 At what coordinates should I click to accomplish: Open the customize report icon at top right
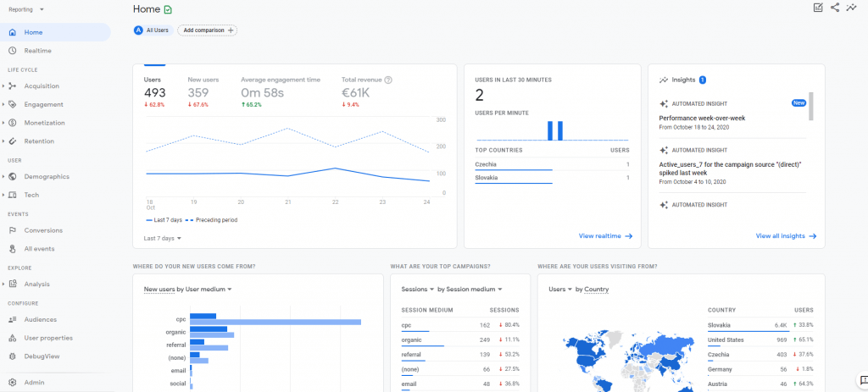click(818, 7)
